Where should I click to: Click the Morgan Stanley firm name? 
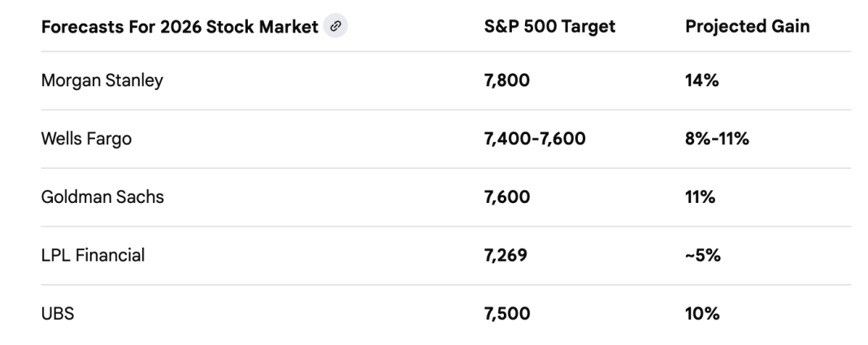102,81
